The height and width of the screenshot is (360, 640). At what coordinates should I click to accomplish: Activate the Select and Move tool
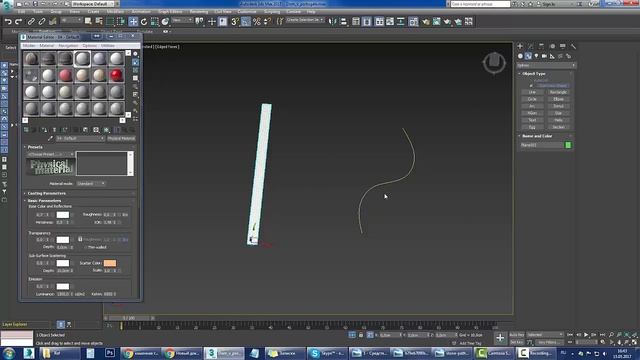point(133,22)
